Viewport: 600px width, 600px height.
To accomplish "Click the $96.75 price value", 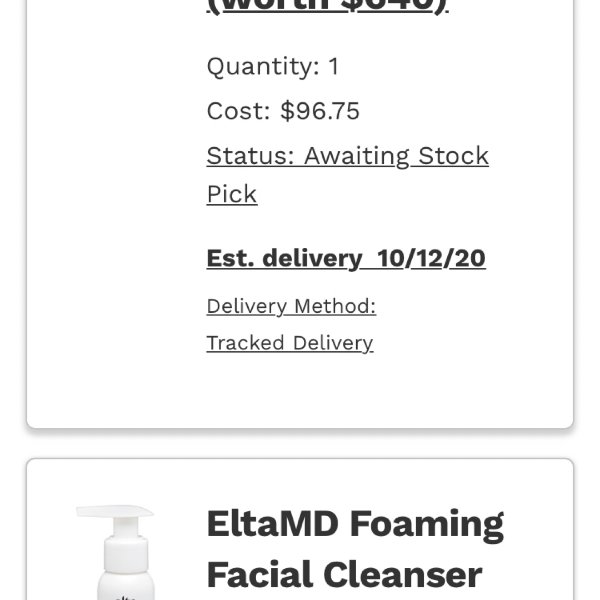I will pyautogui.click(x=320, y=111).
